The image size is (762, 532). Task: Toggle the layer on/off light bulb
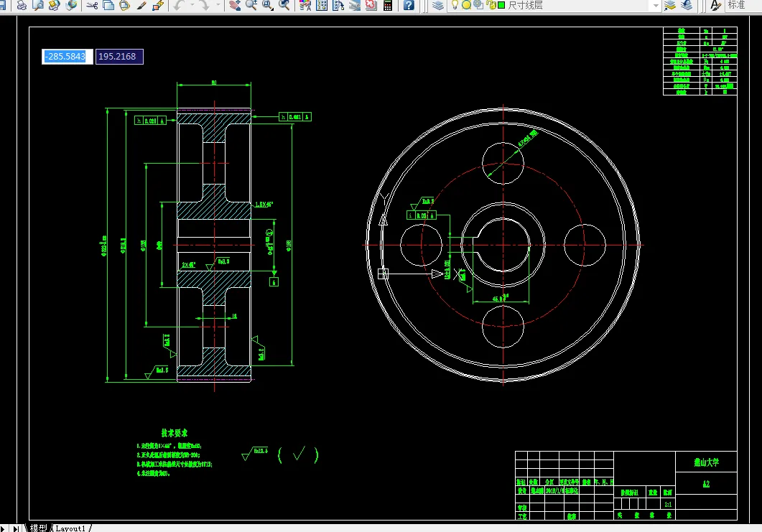pyautogui.click(x=455, y=5)
